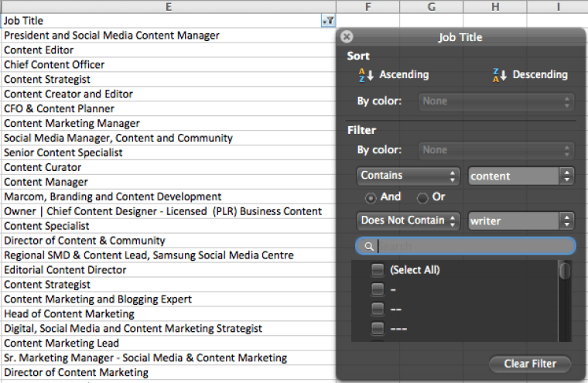Select the Content Creator and Editor cell
This screenshot has height=383, width=588.
click(169, 94)
